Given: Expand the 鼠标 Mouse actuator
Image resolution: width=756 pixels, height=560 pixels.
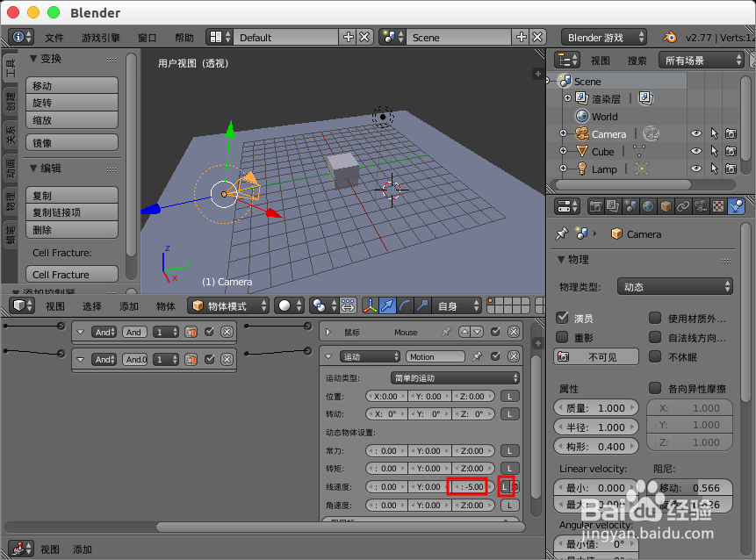Looking at the screenshot, I should pos(328,332).
